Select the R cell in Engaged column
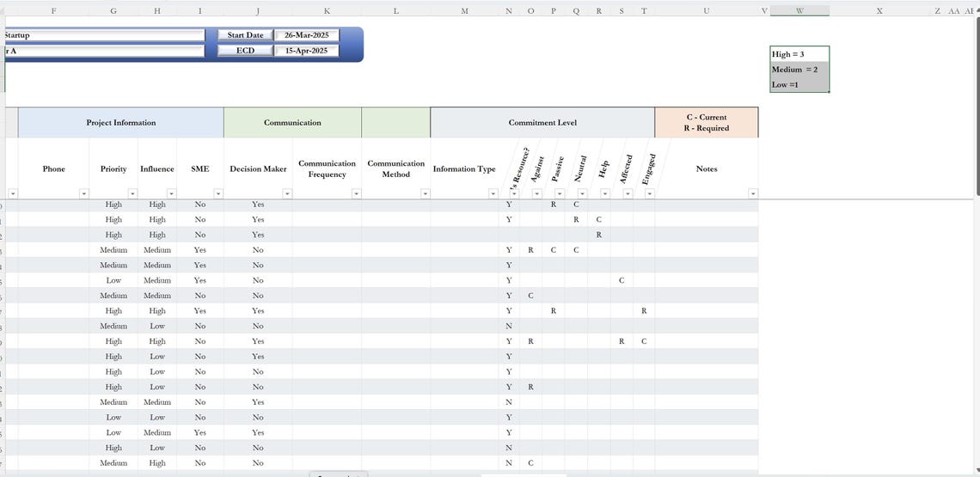Screen dimensions: 980x477 (644, 311)
